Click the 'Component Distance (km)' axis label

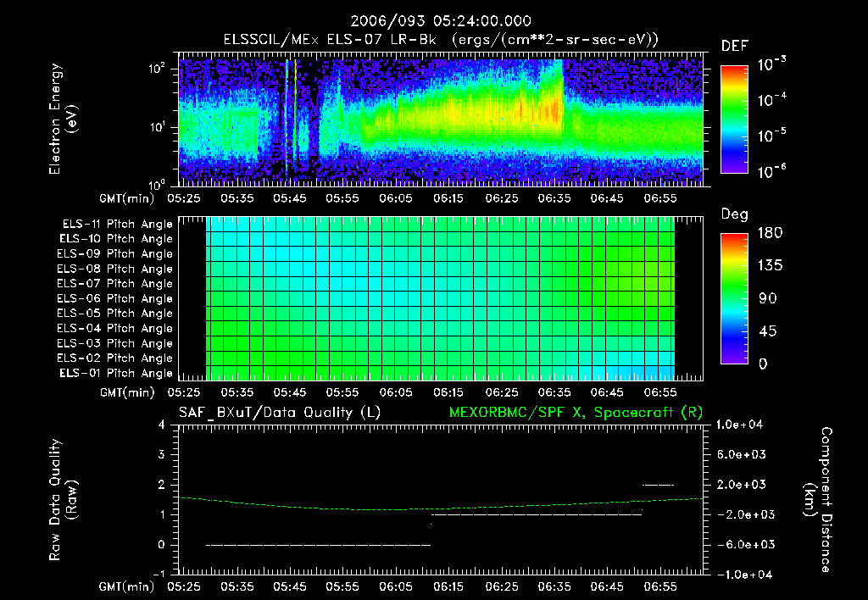click(x=818, y=500)
